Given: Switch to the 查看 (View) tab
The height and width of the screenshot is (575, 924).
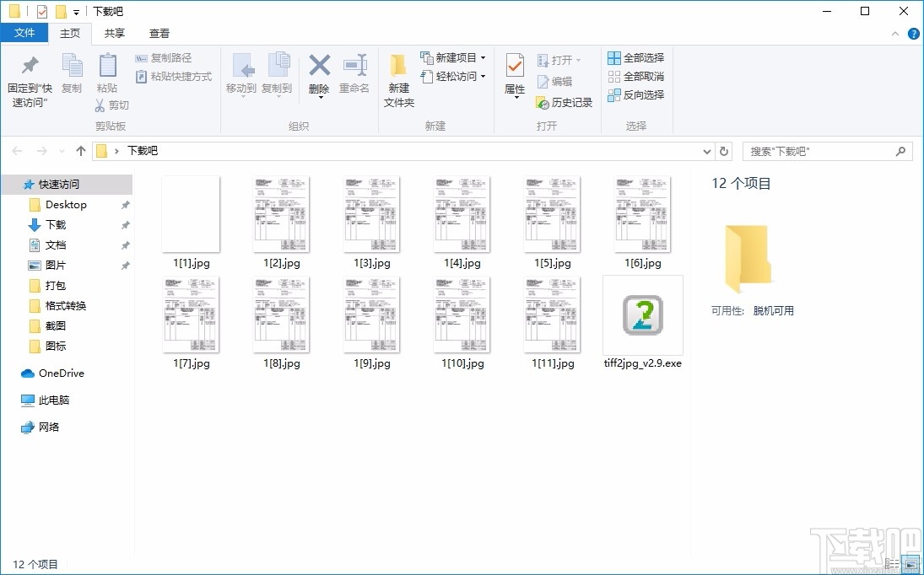Looking at the screenshot, I should pos(159,33).
